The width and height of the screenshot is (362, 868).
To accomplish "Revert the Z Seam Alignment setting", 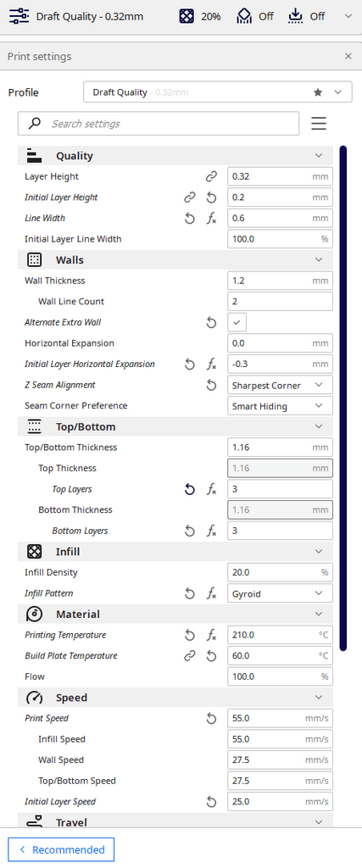I will (211, 385).
